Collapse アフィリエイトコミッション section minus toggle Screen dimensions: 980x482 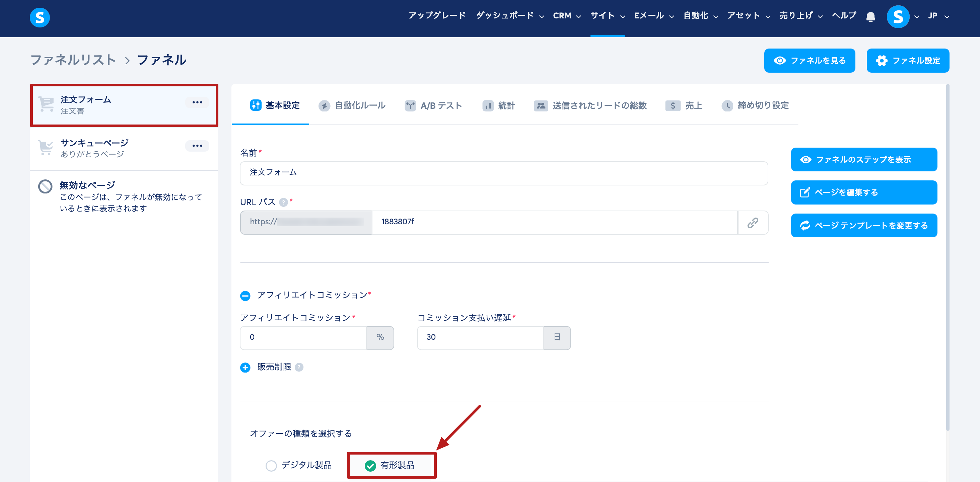click(x=246, y=296)
